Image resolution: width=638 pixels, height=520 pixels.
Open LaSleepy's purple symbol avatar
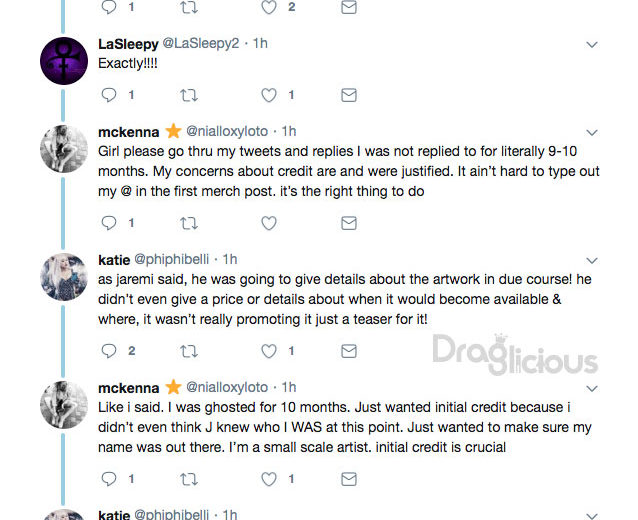pyautogui.click(x=64, y=61)
